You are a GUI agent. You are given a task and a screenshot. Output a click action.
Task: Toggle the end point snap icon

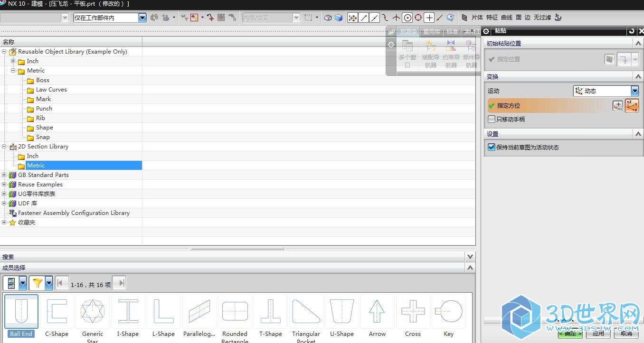pyautogui.click(x=364, y=18)
